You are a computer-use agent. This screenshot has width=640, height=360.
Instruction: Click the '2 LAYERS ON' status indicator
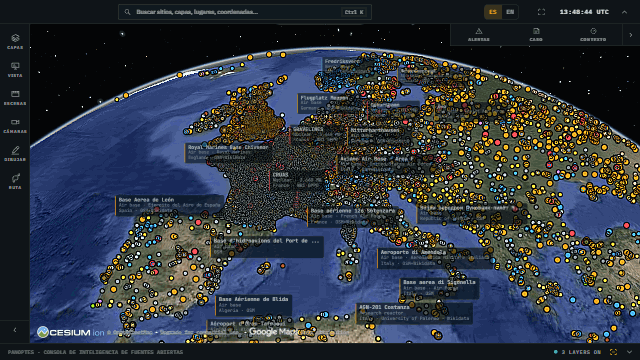click(578, 352)
